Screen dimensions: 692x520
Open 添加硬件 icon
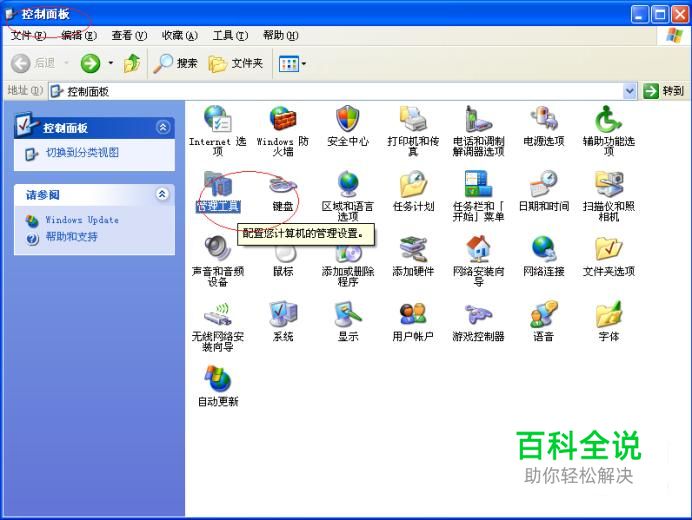pos(413,249)
